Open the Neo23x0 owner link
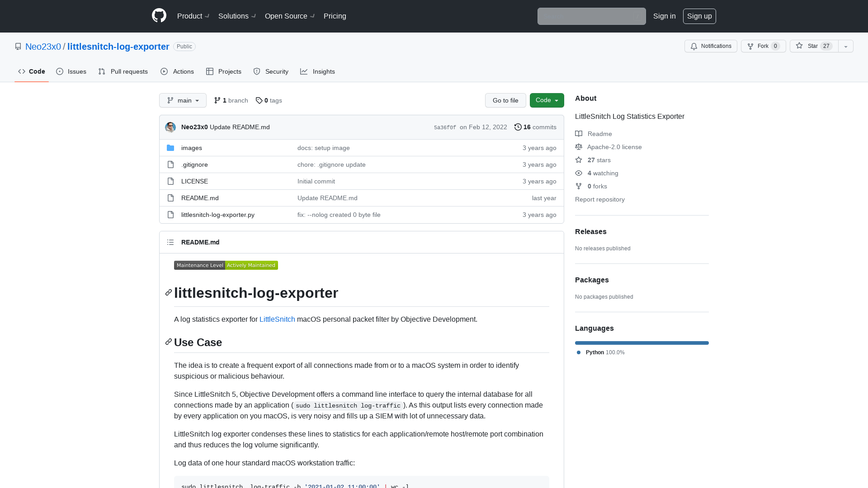868x488 pixels. pyautogui.click(x=43, y=47)
